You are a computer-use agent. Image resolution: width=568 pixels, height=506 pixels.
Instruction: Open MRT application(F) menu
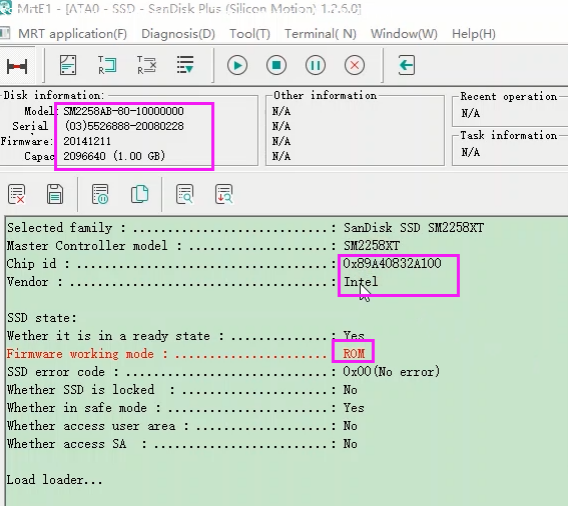click(72, 34)
